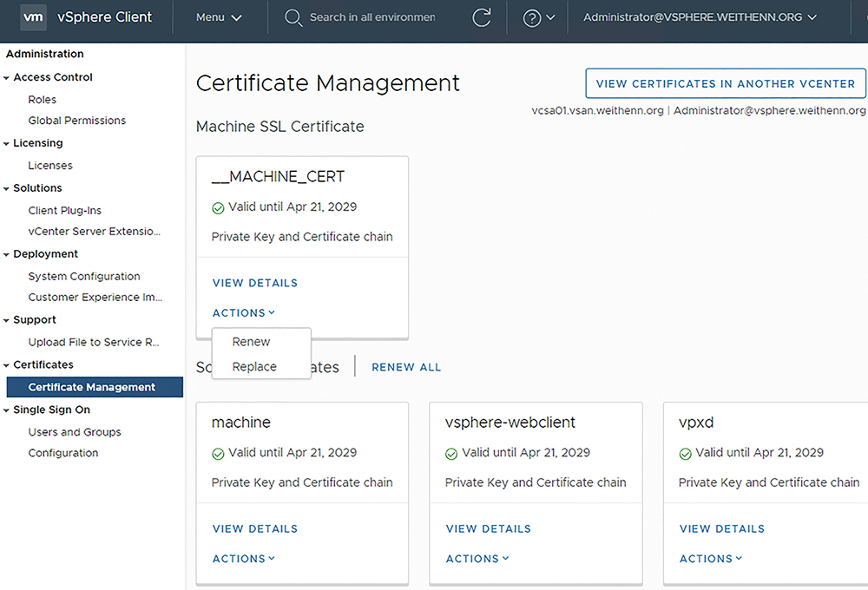The width and height of the screenshot is (868, 590).
Task: Click the search magnifier icon
Action: coord(293,17)
